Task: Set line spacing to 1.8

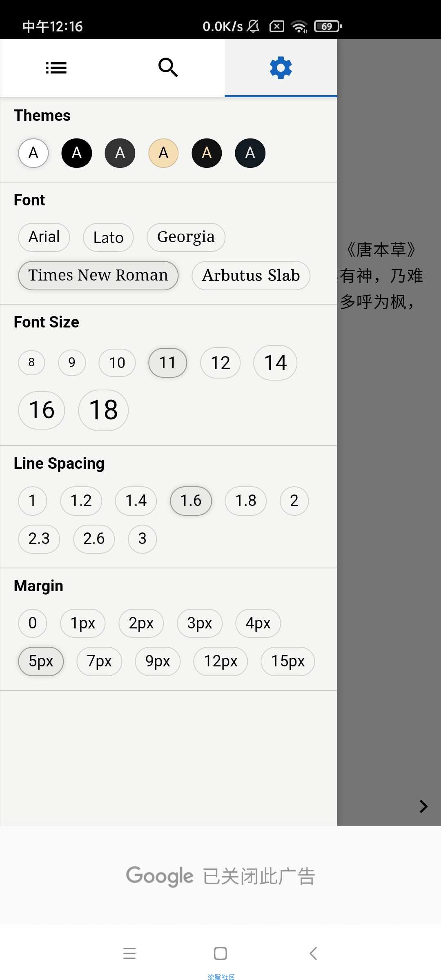Action: [x=246, y=501]
